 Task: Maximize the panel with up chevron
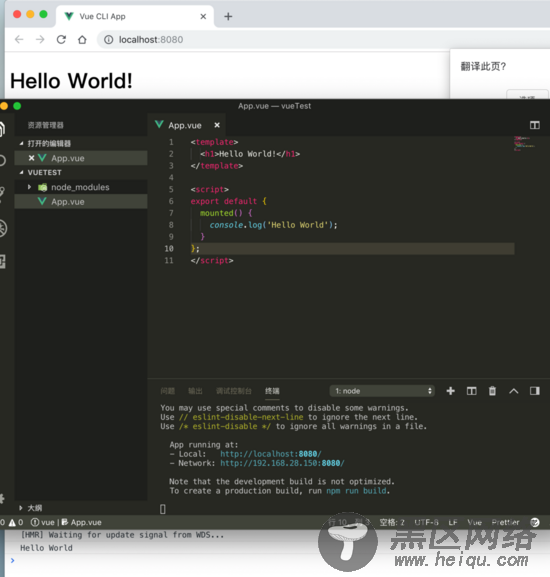click(514, 391)
